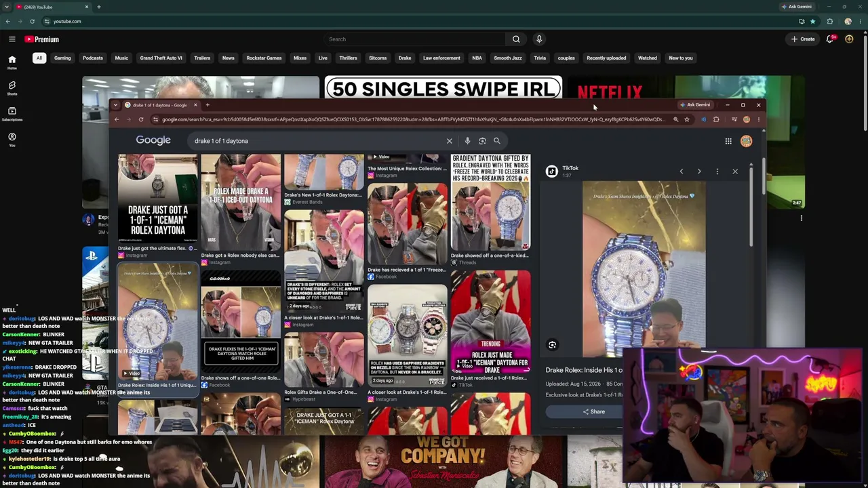Click the YouTube search magnifier button
The image size is (868, 488).
[x=516, y=39]
